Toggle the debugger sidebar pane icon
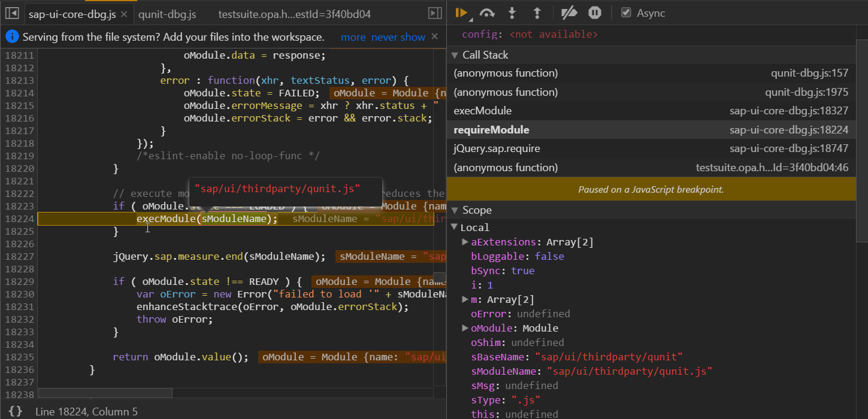The width and height of the screenshot is (868, 419). point(435,13)
